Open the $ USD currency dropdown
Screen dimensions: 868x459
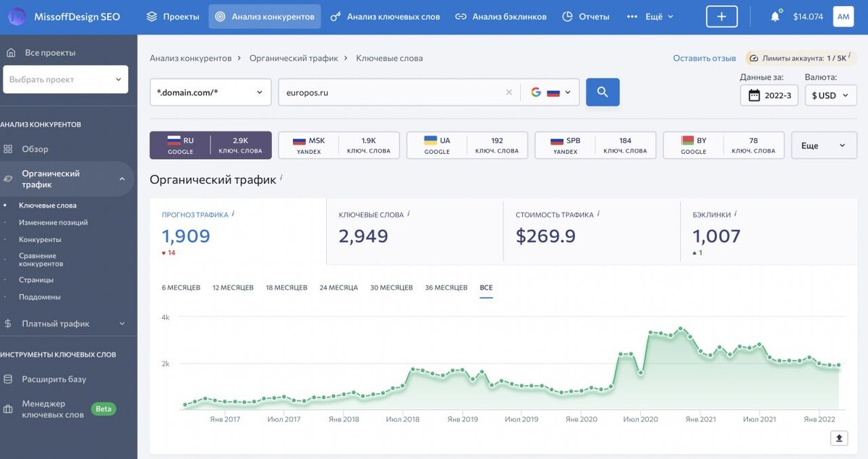coord(831,95)
